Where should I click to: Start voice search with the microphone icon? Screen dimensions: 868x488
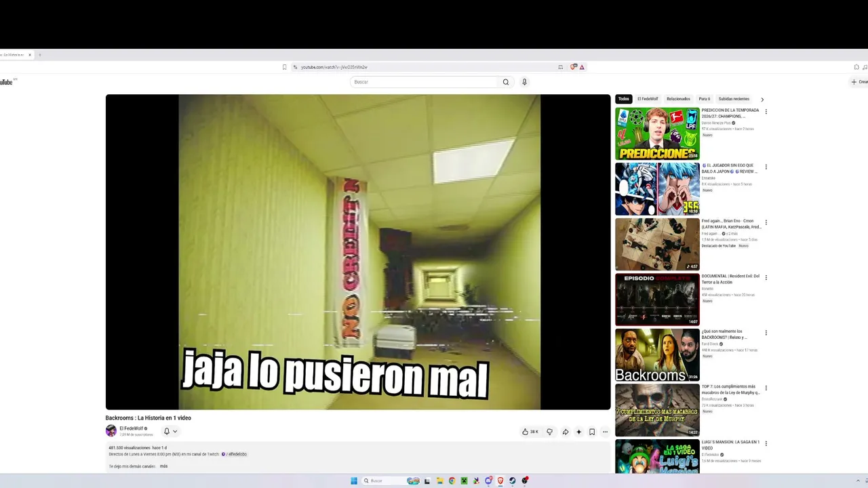pyautogui.click(x=524, y=82)
